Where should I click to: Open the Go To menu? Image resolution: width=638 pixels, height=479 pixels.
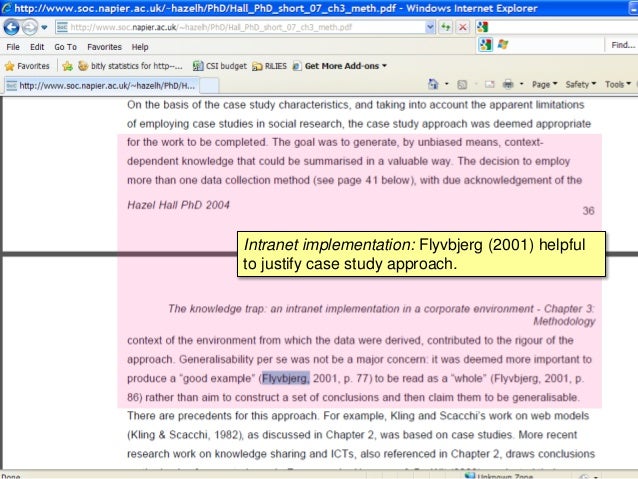click(66, 47)
